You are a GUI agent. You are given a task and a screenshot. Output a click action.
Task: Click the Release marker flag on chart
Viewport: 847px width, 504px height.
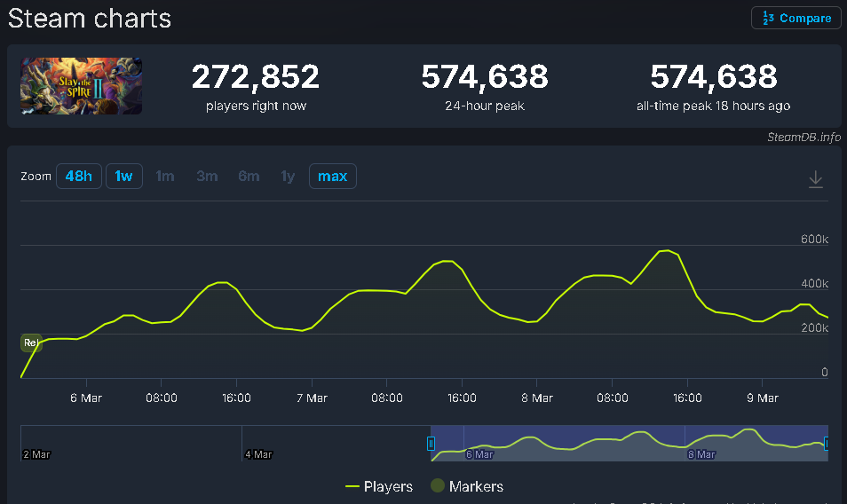point(31,343)
